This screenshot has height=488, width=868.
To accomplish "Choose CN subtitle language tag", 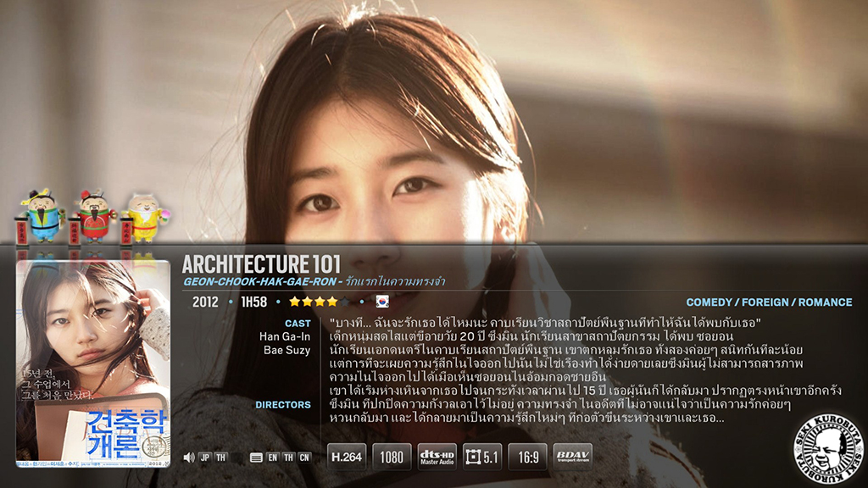I will [x=304, y=457].
